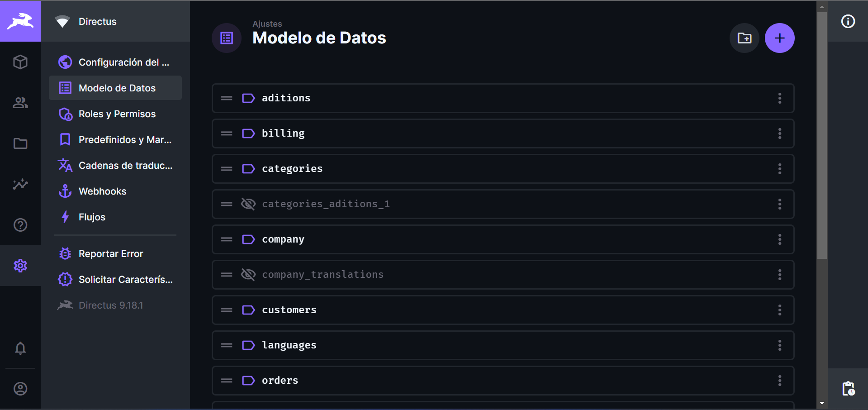
Task: Select Webhooks in settings navigation
Action: pos(102,191)
